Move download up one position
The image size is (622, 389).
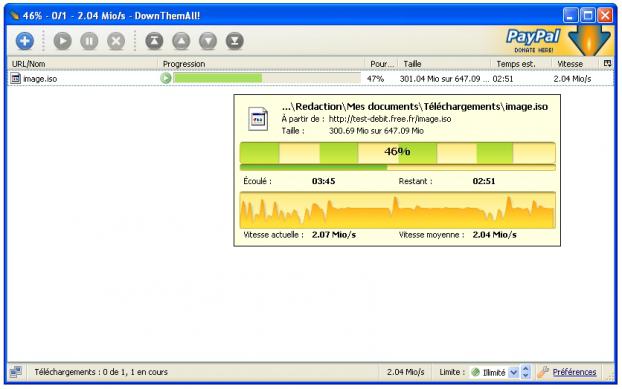(x=181, y=41)
